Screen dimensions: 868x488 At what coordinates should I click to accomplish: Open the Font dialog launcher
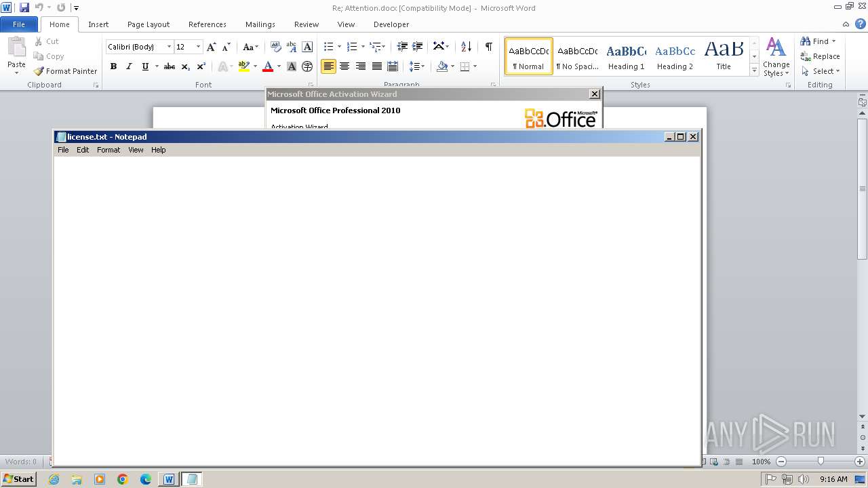[x=311, y=85]
